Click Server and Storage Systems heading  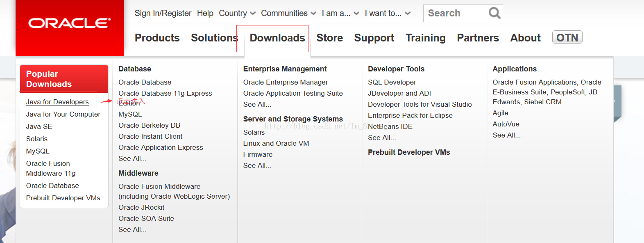click(x=293, y=119)
